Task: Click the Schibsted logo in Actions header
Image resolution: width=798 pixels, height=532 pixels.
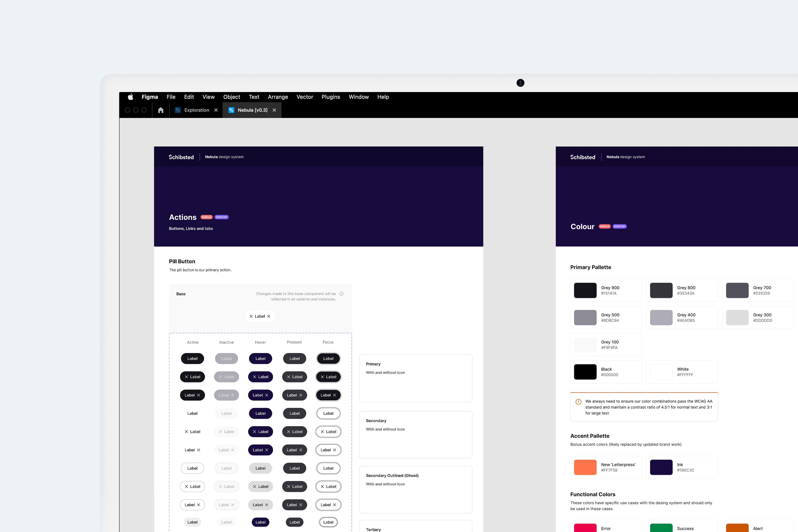Action: 181,157
